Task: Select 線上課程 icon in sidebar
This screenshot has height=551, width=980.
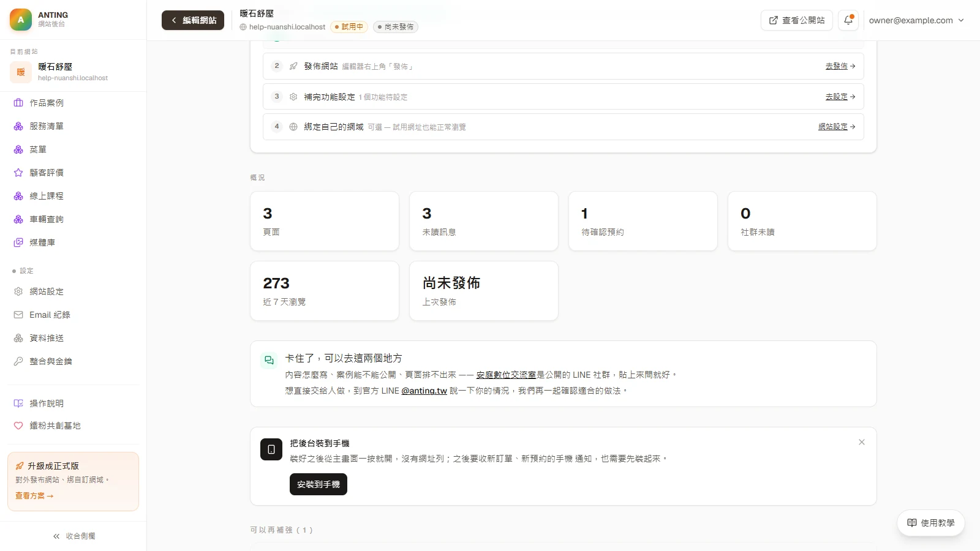Action: coord(18,196)
